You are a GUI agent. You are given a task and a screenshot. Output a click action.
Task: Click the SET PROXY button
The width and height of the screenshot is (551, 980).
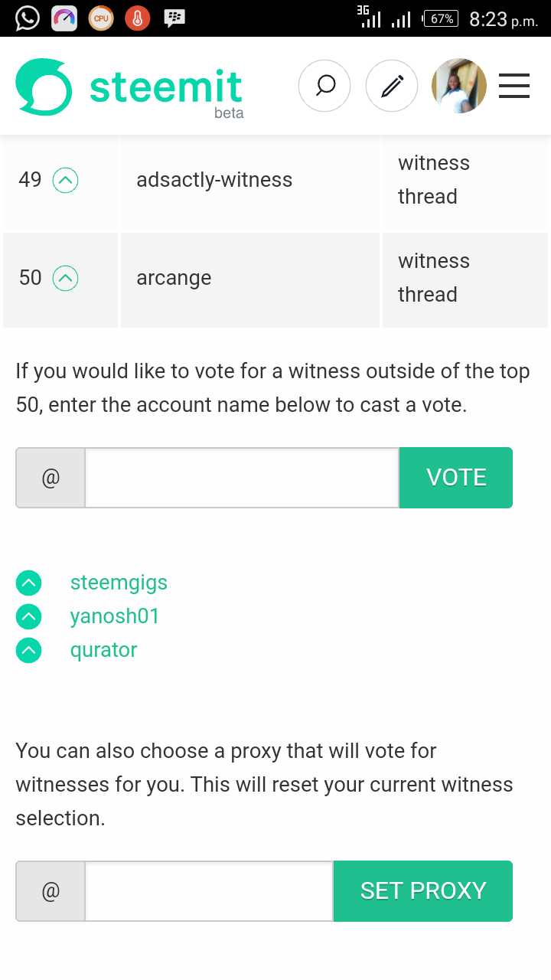point(423,891)
